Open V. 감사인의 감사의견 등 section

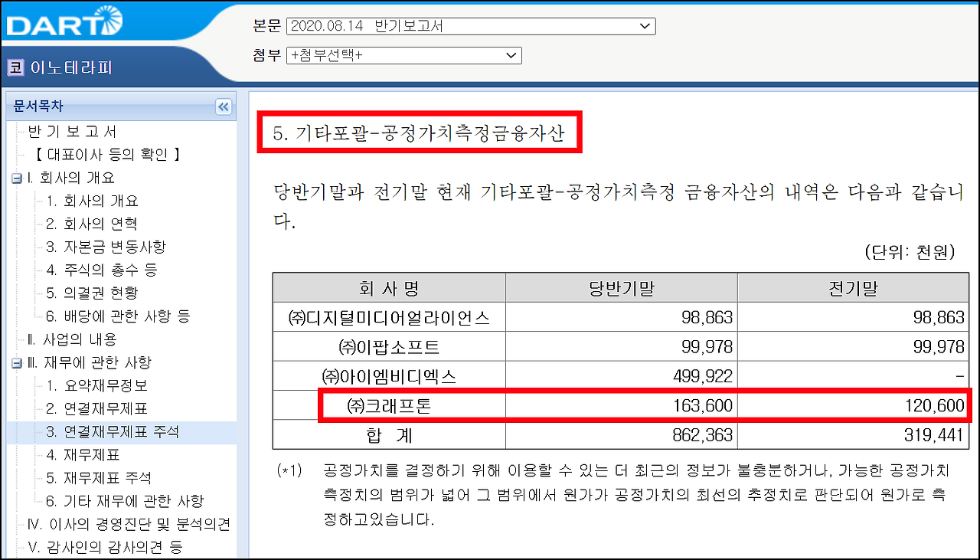[105, 547]
